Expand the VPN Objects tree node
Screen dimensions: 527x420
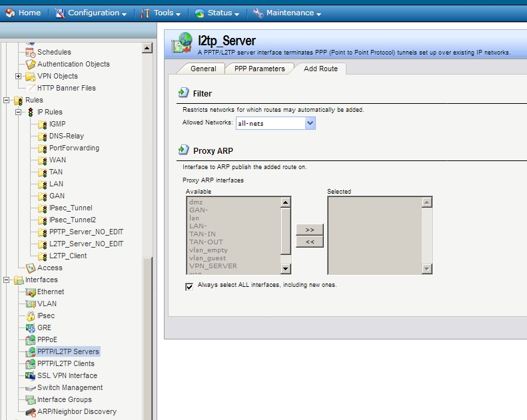coord(19,76)
